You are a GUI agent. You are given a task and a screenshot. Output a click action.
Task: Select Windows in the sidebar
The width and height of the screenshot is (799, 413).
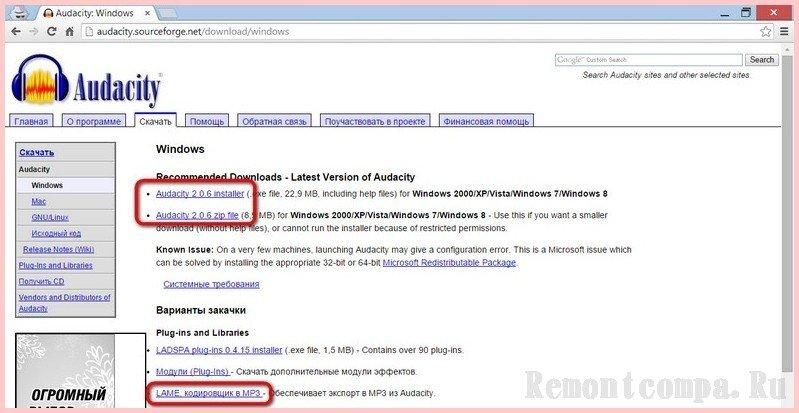click(x=47, y=185)
